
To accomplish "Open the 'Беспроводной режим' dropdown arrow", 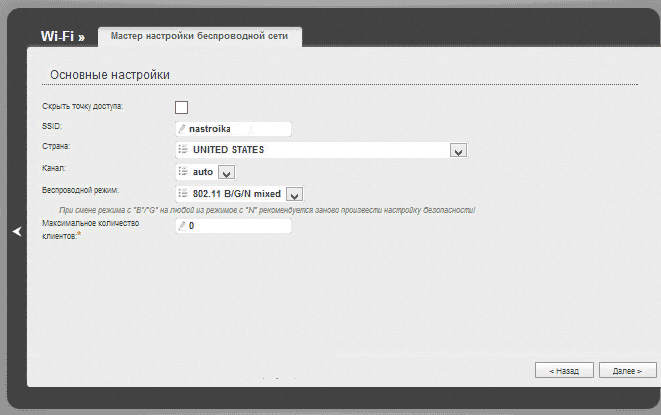I will click(294, 195).
